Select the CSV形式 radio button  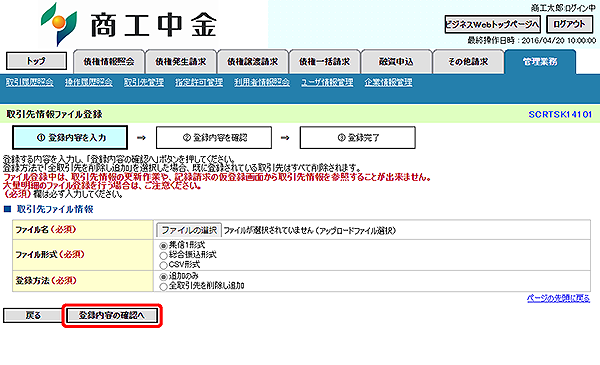(x=163, y=265)
